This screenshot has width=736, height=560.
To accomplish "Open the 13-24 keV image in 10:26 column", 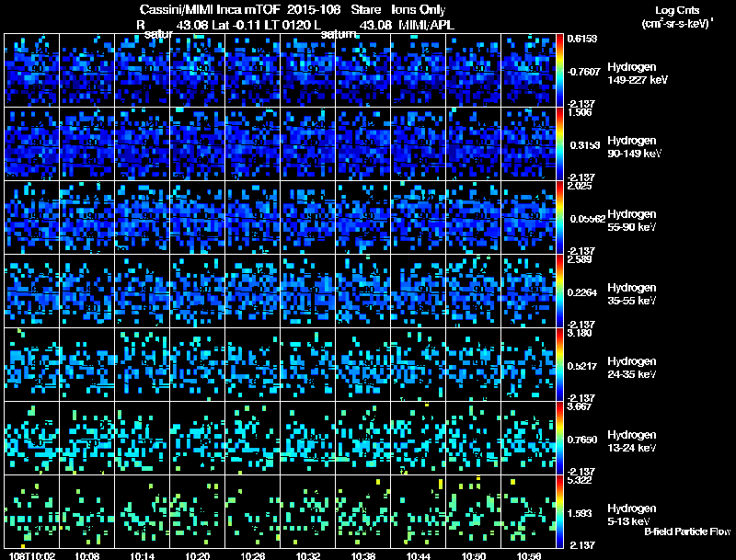I will point(252,439).
